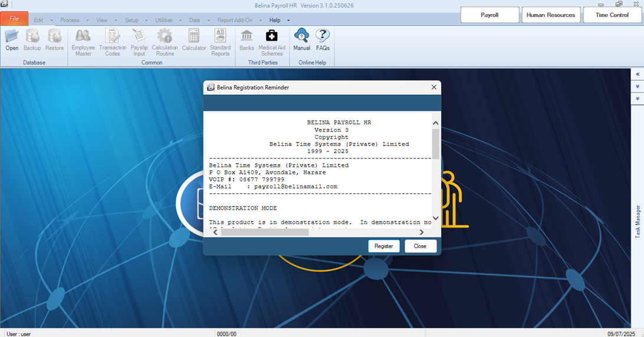Screen dimensions: 644x337
Task: Click the horizontal scrollbar thumb in dialog
Action: [x=264, y=232]
